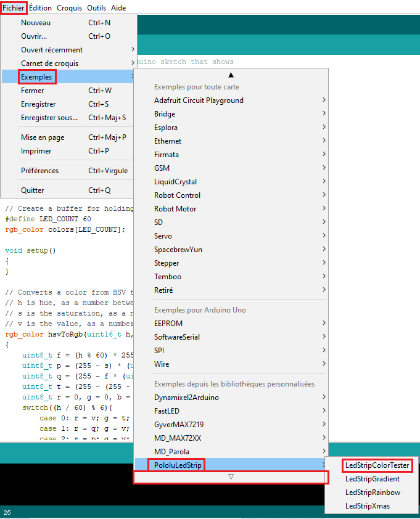Open the SD examples submenu
The image size is (420, 519).
pyautogui.click(x=231, y=223)
